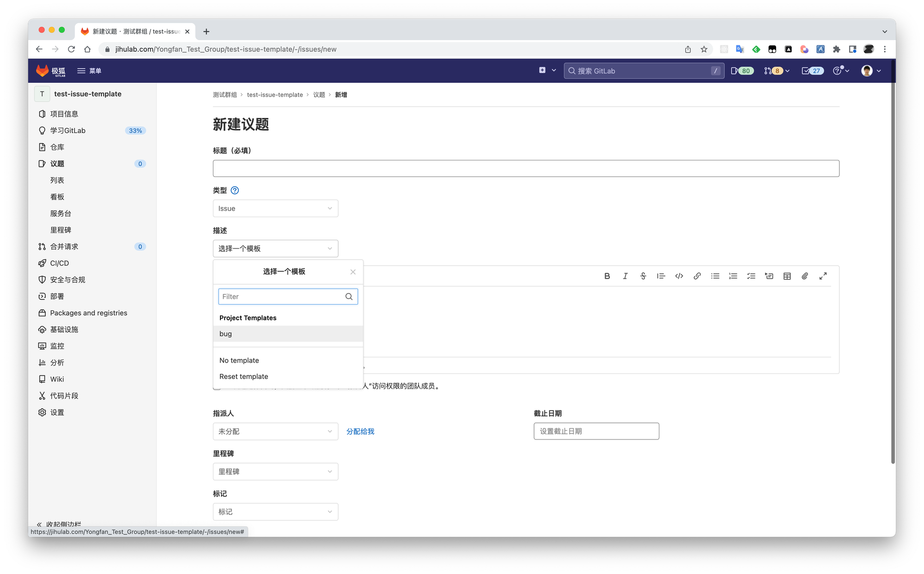This screenshot has height=574, width=924.
Task: Open 议题 breadcrumb link
Action: coord(319,95)
